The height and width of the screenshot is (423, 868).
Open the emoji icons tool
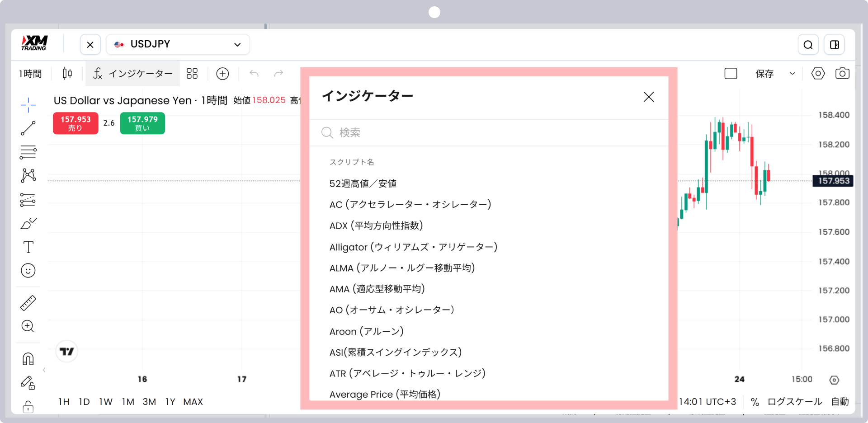28,270
